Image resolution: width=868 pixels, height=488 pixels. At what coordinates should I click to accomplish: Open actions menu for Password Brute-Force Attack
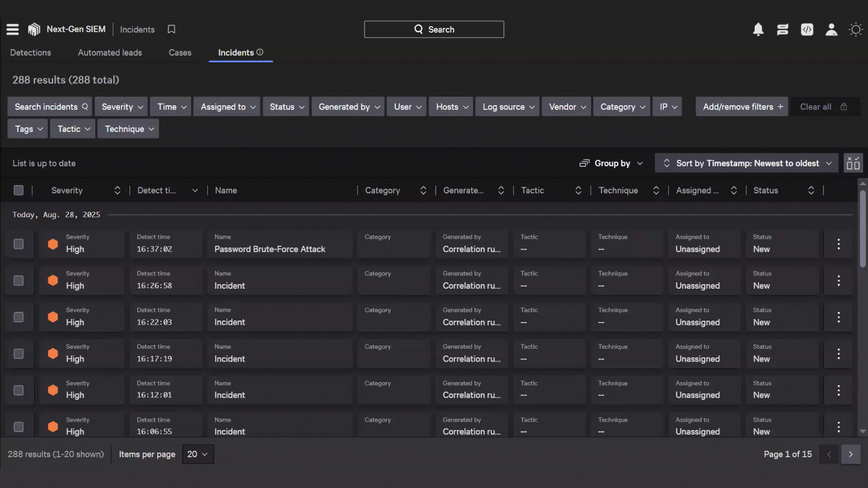(x=838, y=244)
